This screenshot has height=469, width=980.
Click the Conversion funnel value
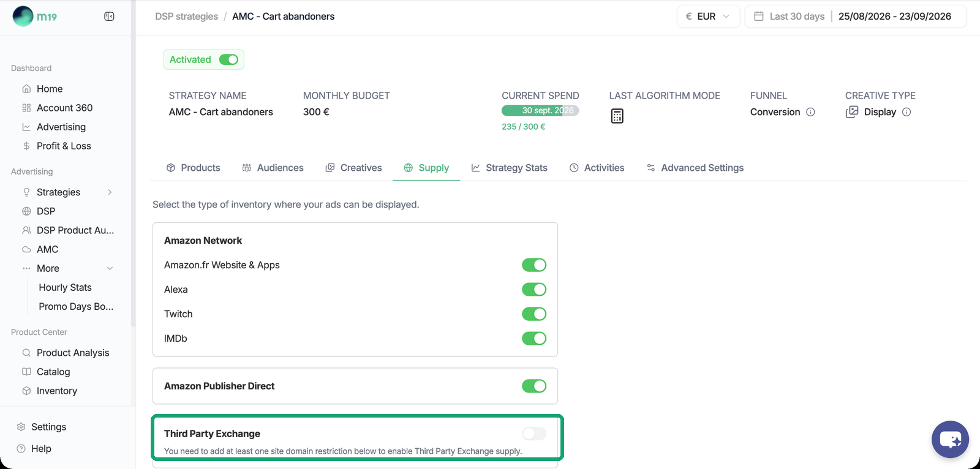pos(775,112)
